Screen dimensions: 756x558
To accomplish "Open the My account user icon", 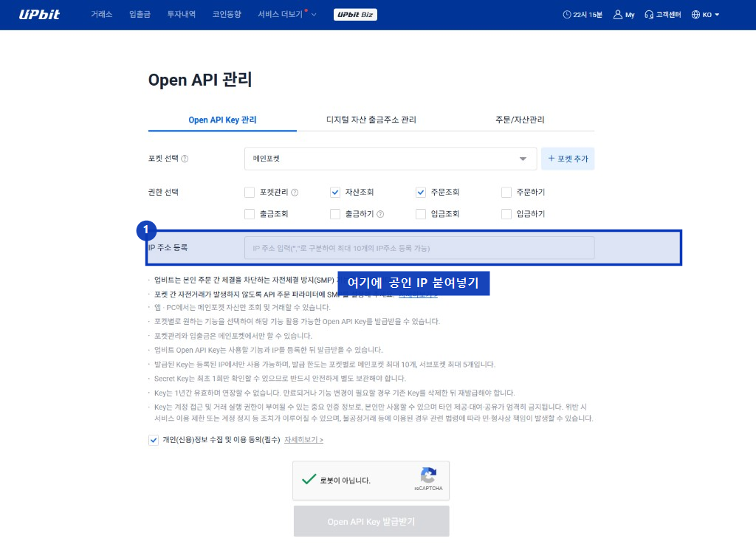I will [x=617, y=15].
